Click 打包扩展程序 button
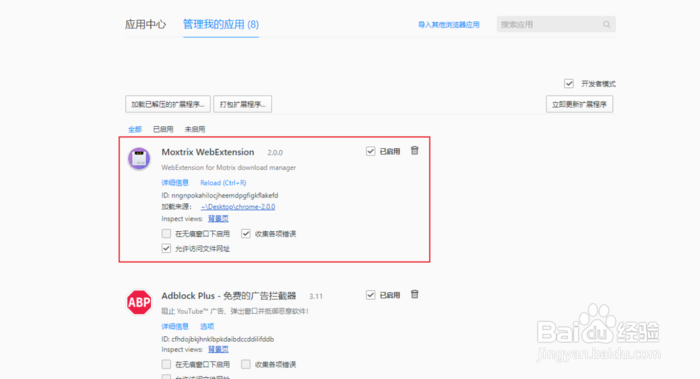 (x=242, y=104)
